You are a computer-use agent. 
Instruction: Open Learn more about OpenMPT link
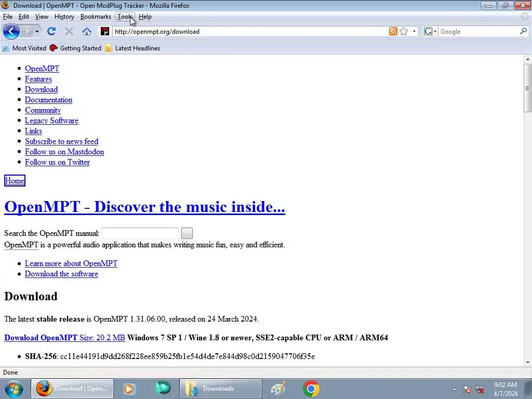pos(71,263)
